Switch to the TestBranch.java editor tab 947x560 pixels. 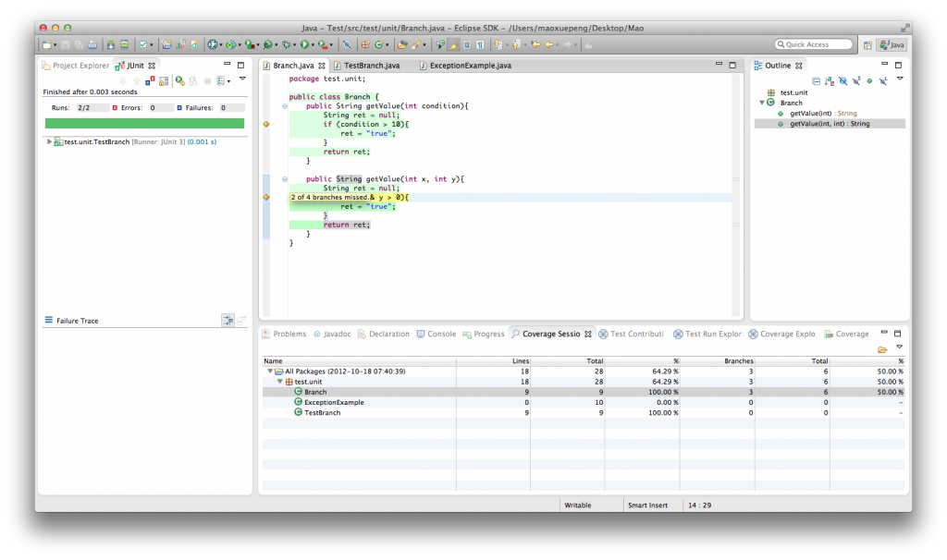[x=371, y=66]
